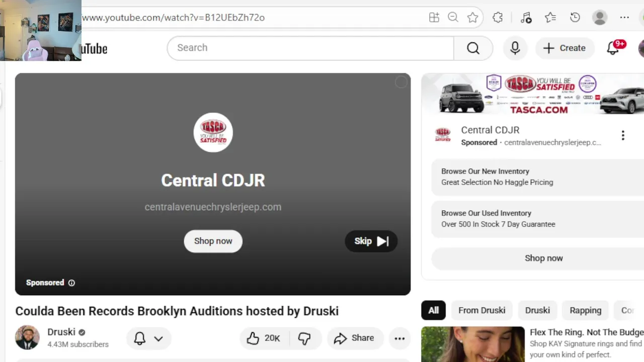Open the browser settings ellipsis menu
Image resolution: width=644 pixels, height=362 pixels.
pyautogui.click(x=624, y=18)
